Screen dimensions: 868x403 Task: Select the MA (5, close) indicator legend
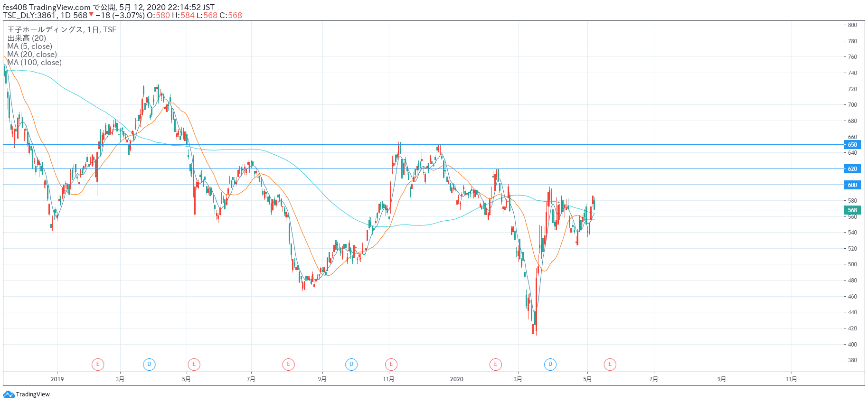pos(30,47)
